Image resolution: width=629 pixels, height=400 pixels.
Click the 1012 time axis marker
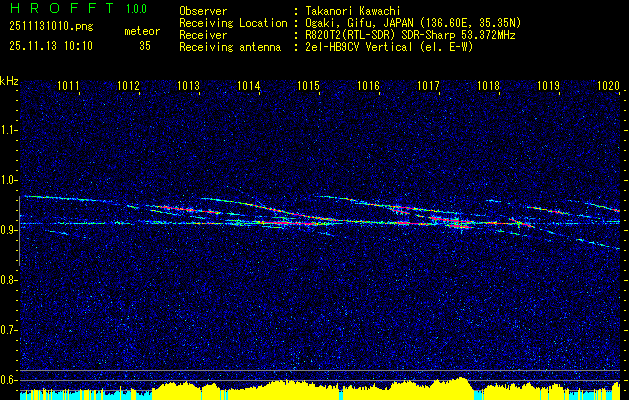click(x=128, y=85)
